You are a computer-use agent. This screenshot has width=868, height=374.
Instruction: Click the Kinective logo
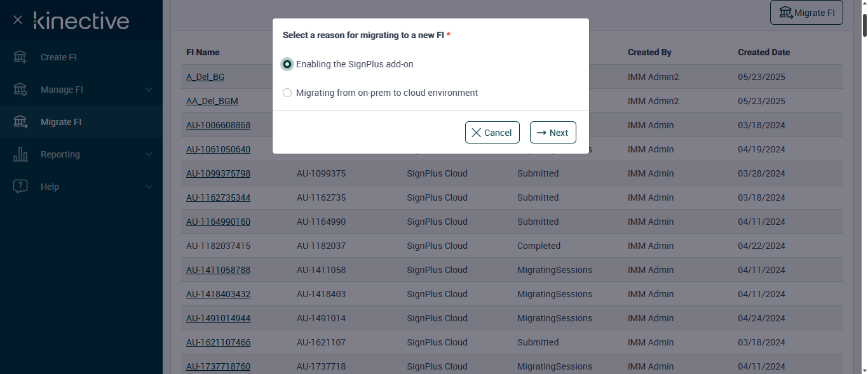pyautogui.click(x=81, y=20)
